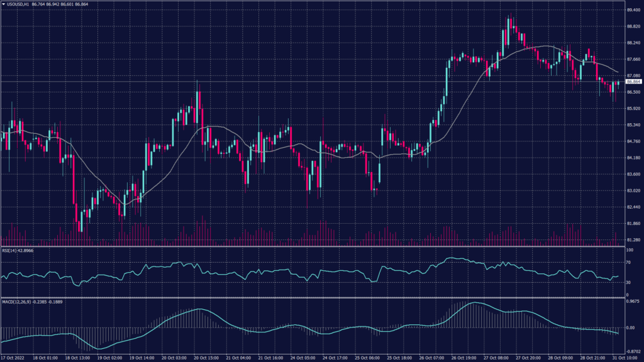644x362 pixels.
Task: Click the 85.340 price scale label
Action: tap(632, 124)
